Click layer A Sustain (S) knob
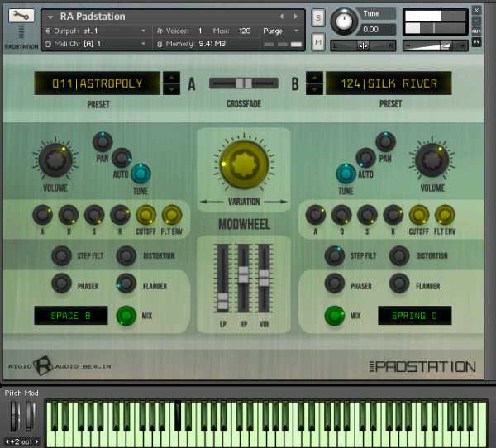Image resolution: width=496 pixels, height=448 pixels. pyautogui.click(x=94, y=215)
